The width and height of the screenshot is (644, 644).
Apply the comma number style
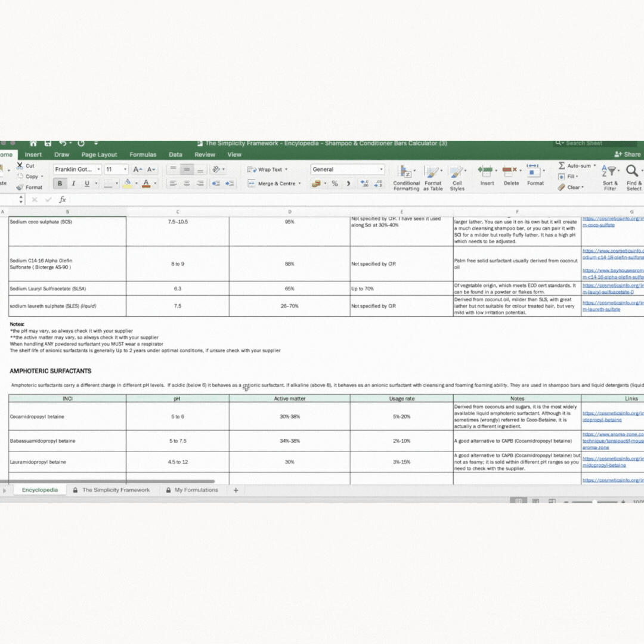(x=348, y=184)
